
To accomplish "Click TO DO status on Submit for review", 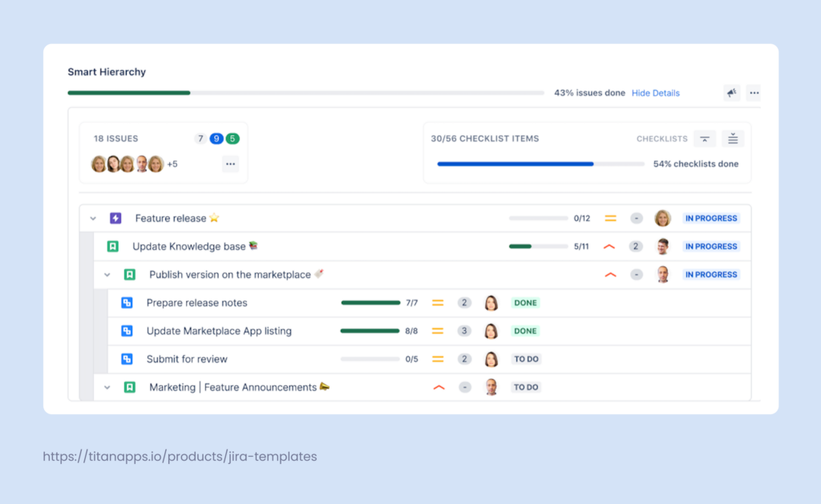I will (x=526, y=359).
